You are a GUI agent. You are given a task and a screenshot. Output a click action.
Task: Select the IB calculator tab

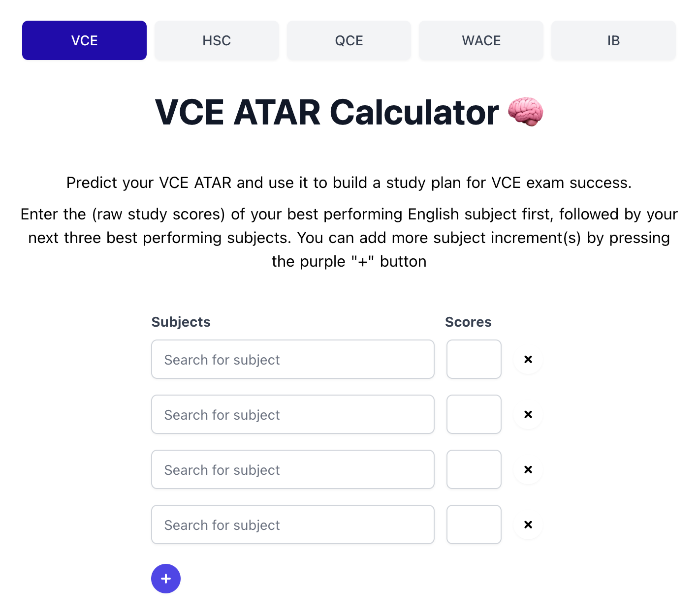(613, 40)
